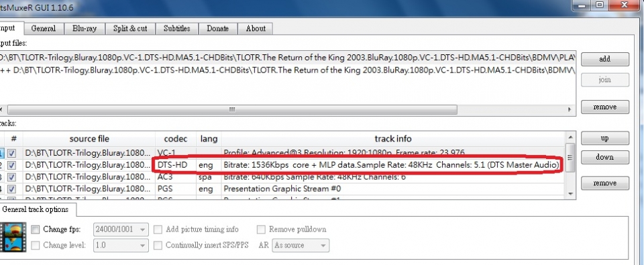Open the General tab

[44, 29]
